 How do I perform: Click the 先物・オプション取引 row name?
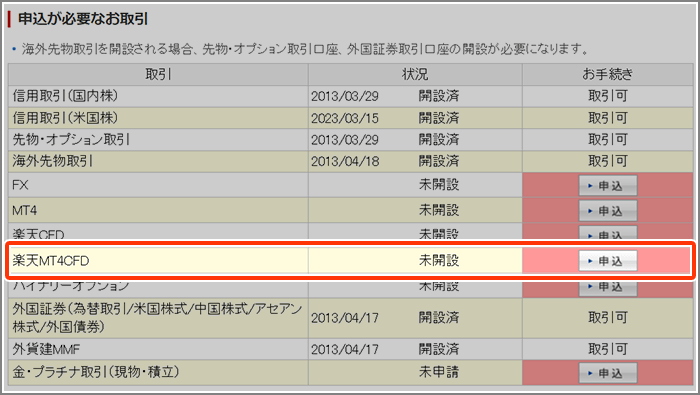71,140
